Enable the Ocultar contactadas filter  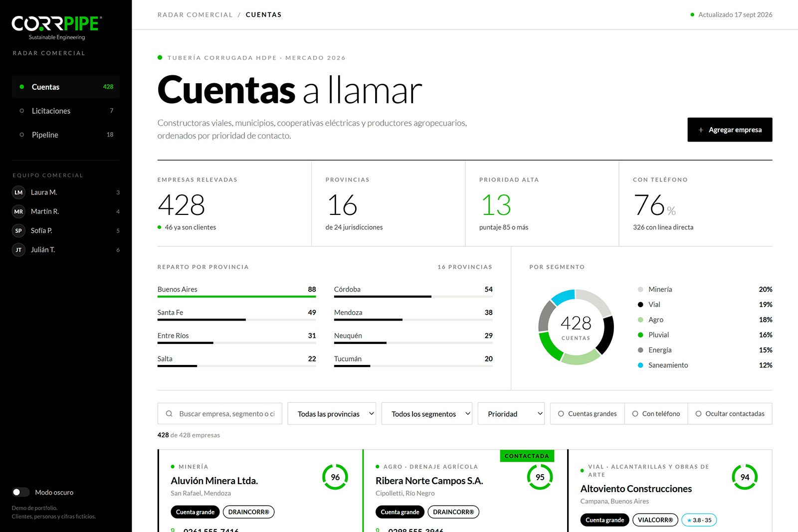tap(730, 414)
